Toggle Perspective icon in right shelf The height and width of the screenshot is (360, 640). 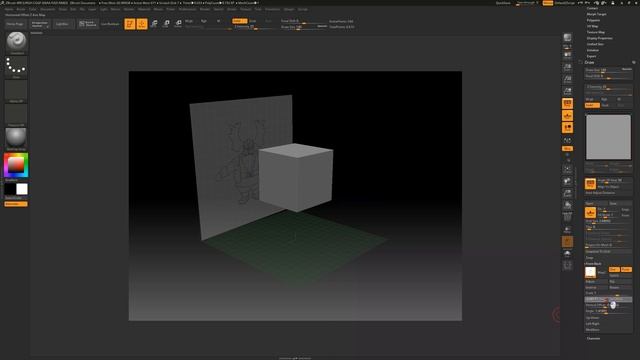pyautogui.click(x=567, y=104)
